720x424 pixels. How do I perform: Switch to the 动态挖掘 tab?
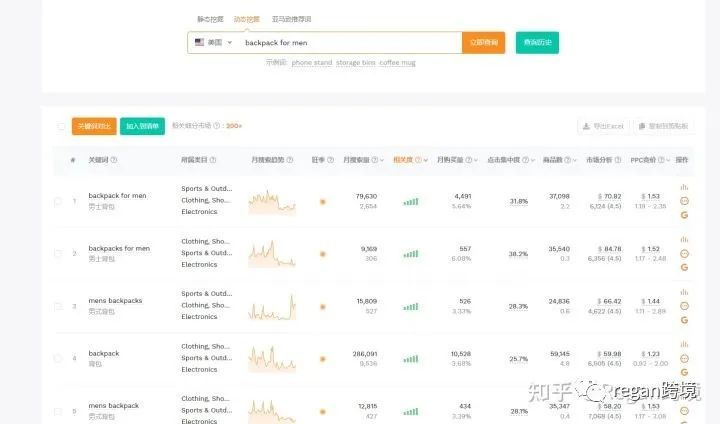pyautogui.click(x=247, y=19)
